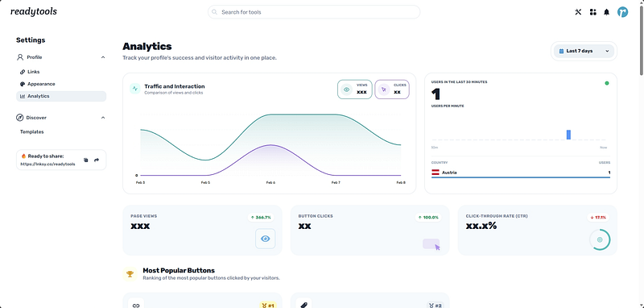Toggle the Views series in chart
The image size is (644, 308).
(x=355, y=89)
